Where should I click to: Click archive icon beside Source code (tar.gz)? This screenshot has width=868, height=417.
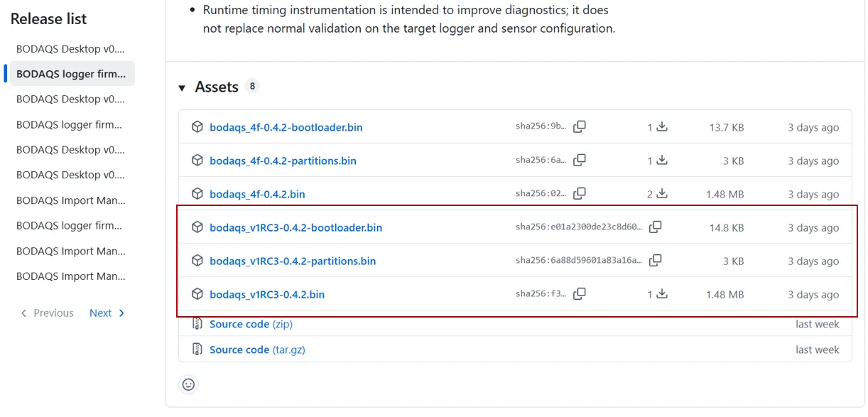tap(197, 350)
